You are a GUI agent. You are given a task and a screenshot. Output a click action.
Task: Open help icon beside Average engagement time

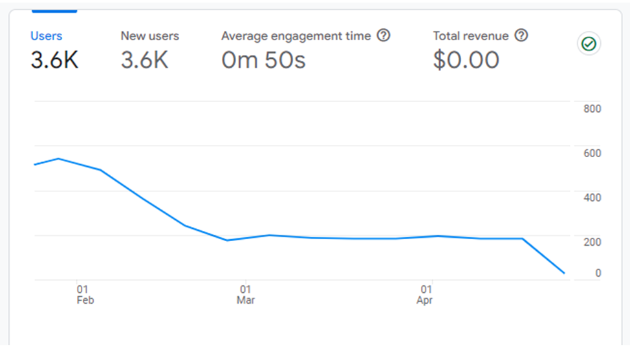384,36
